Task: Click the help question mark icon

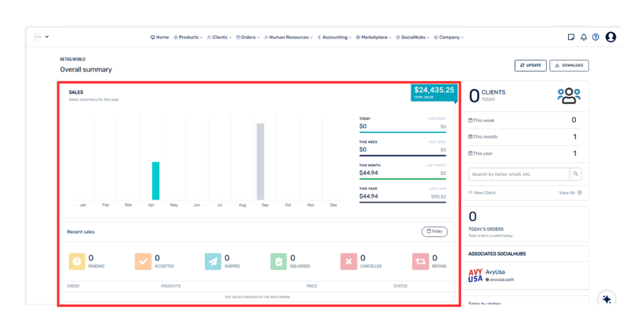Action: pos(596,37)
